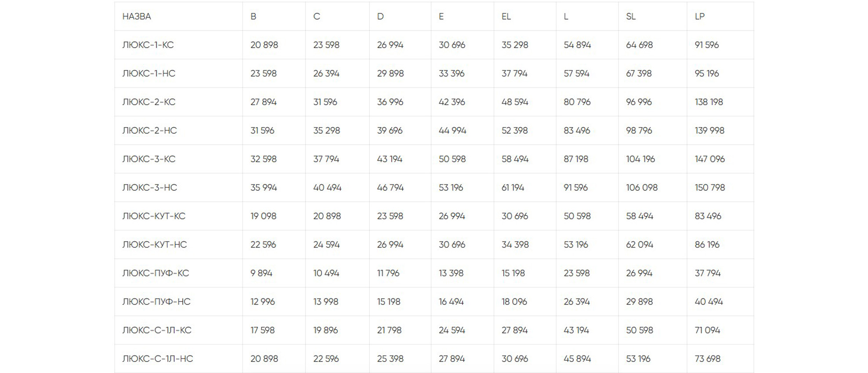Click the 19 098 price cell
Viewport: 868px width, 373px height.
(x=264, y=216)
